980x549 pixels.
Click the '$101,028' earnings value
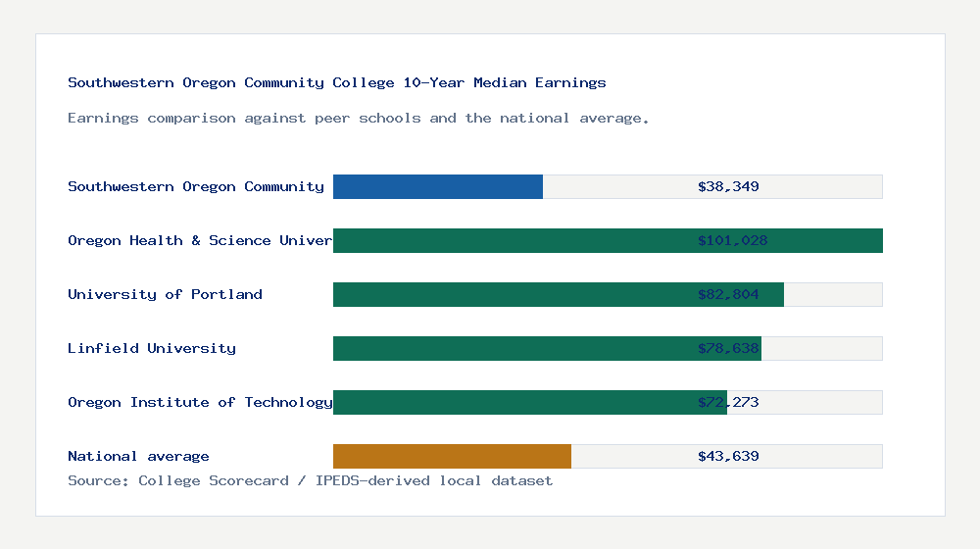click(x=732, y=241)
